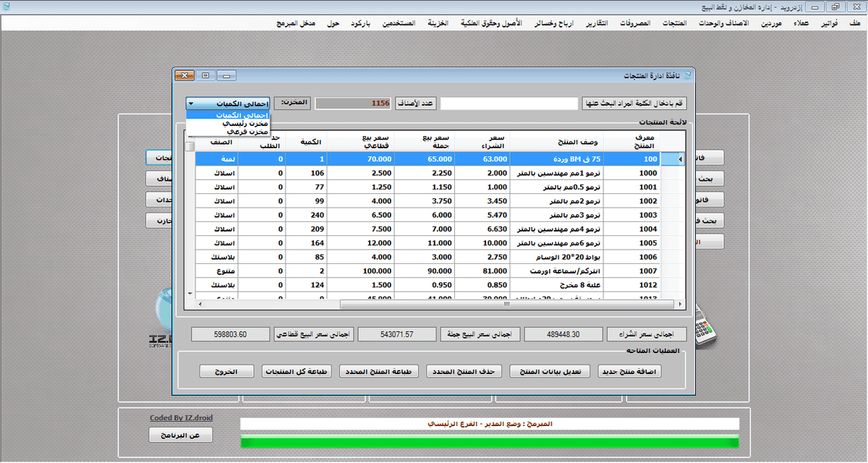
Task: Click the purchase total value 489448.30
Action: point(563,335)
